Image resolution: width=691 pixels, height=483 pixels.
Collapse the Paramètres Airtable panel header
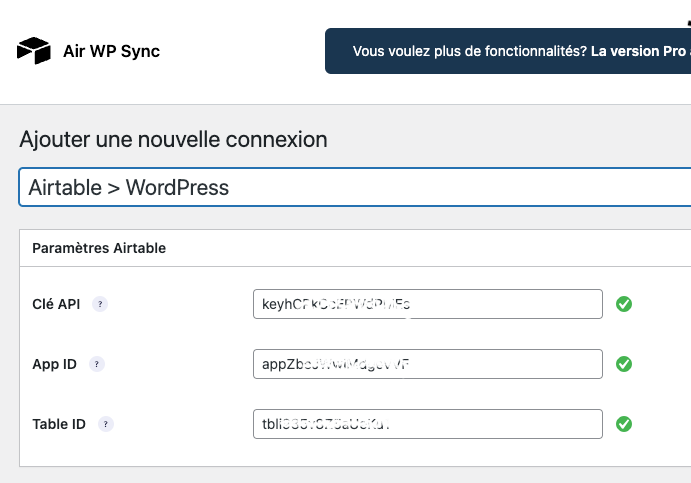[x=355, y=248]
